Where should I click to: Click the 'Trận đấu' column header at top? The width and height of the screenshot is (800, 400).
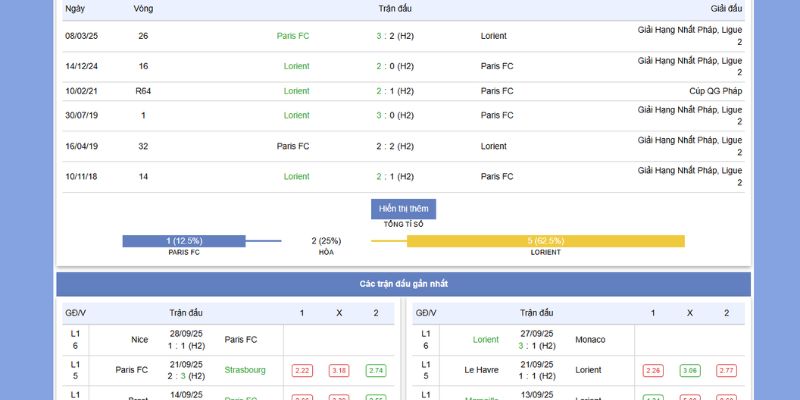click(394, 9)
